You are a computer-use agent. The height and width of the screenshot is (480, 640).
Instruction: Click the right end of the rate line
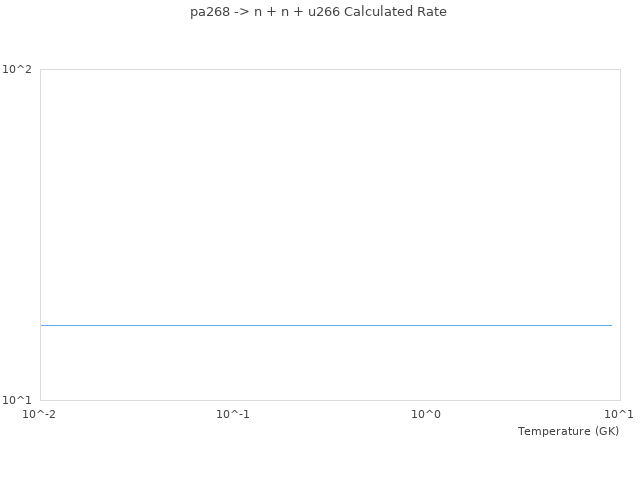coord(610,325)
